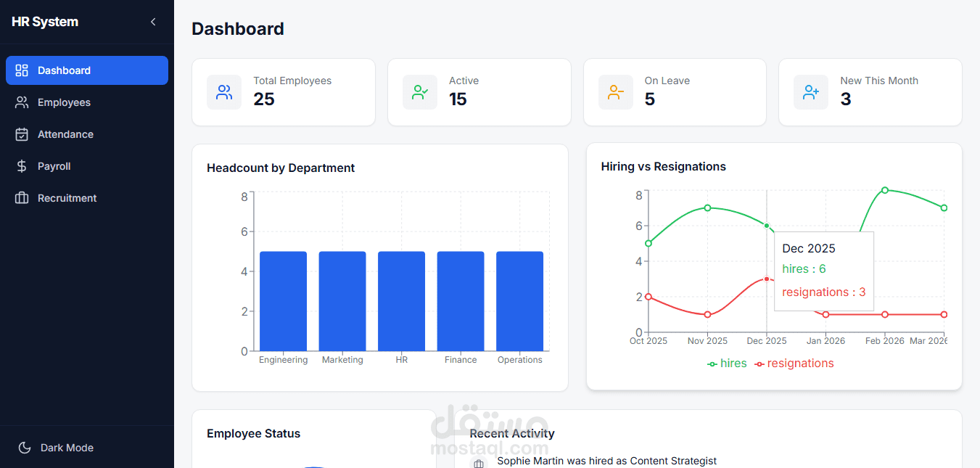The image size is (980, 468).
Task: Collapse the sidebar with the chevron arrow
Action: click(153, 22)
